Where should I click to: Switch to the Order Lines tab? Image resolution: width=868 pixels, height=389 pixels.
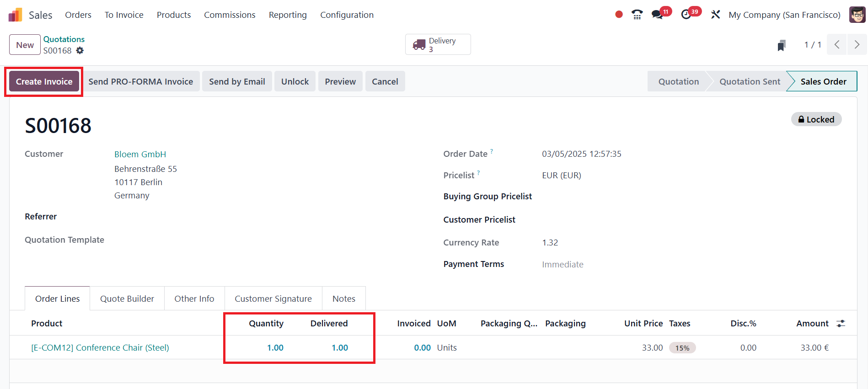tap(58, 298)
